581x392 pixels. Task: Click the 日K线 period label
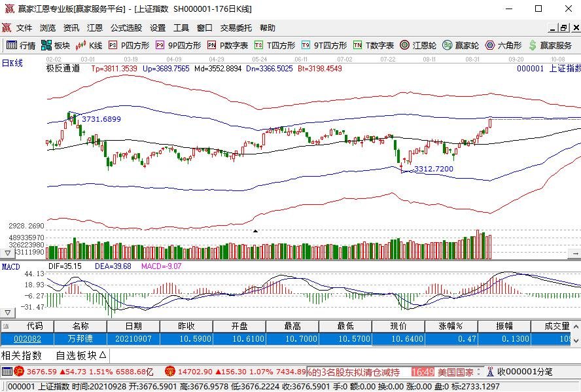12,63
